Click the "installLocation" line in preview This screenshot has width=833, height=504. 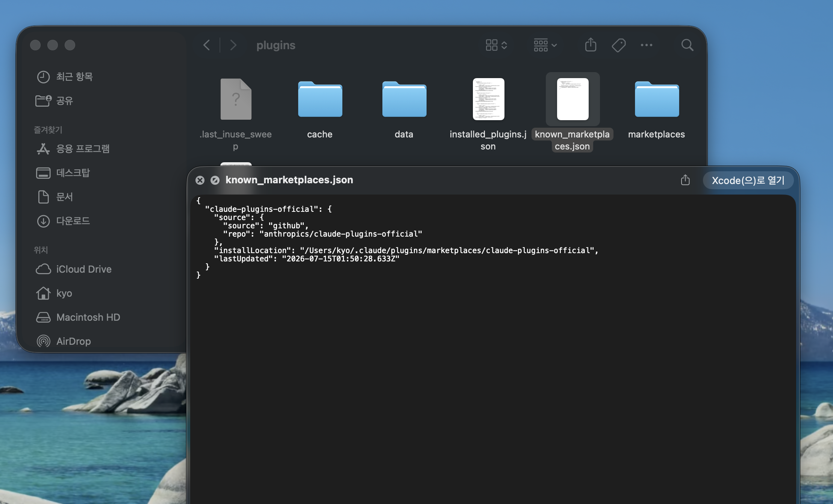[x=406, y=250]
